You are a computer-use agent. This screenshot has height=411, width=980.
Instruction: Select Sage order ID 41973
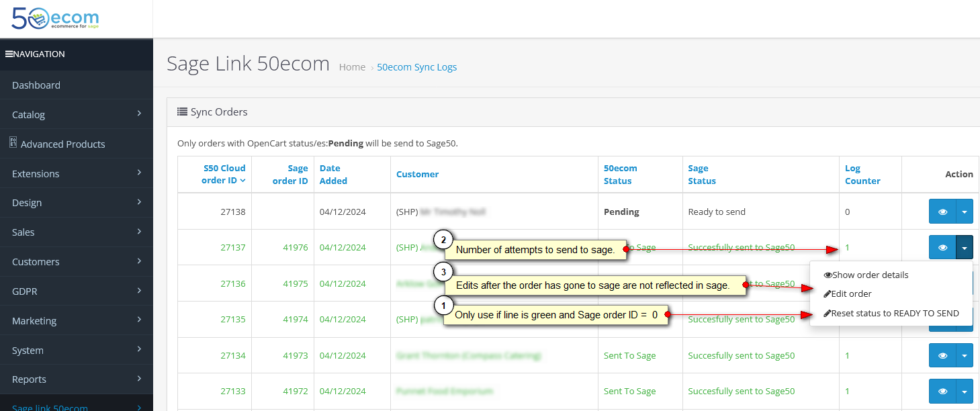click(x=296, y=355)
